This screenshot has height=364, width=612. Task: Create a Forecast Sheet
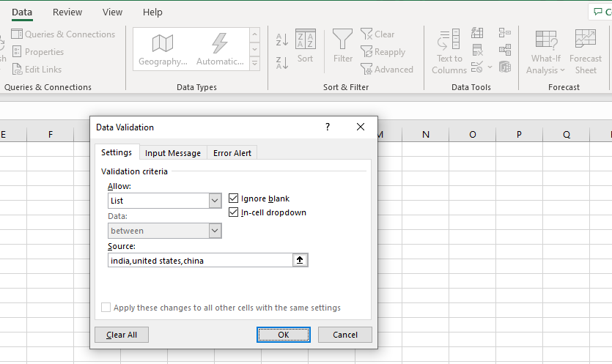click(586, 52)
